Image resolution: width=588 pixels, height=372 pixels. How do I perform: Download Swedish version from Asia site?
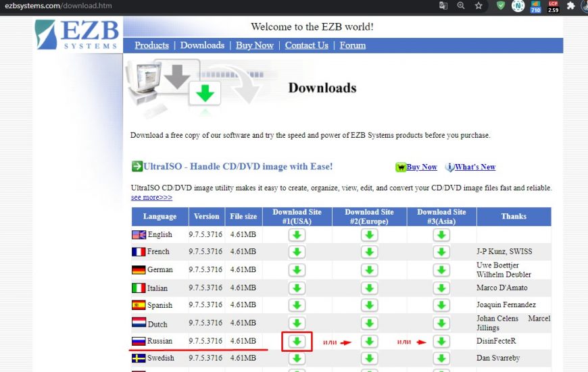[441, 358]
